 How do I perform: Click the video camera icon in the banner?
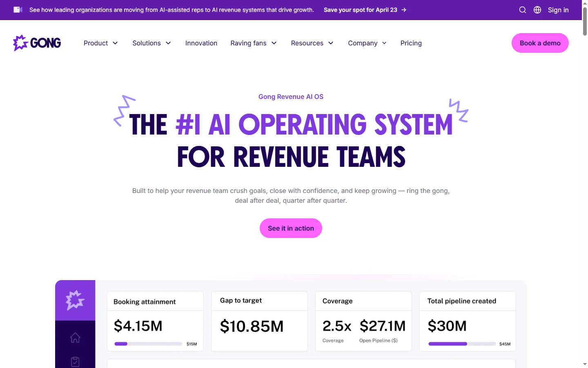click(18, 10)
